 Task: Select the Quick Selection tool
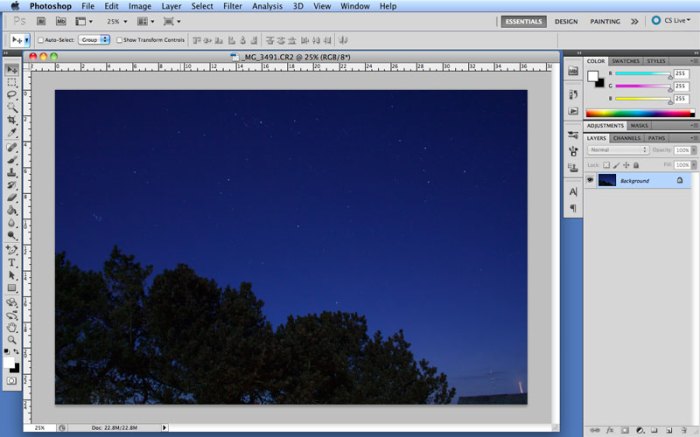(x=12, y=107)
